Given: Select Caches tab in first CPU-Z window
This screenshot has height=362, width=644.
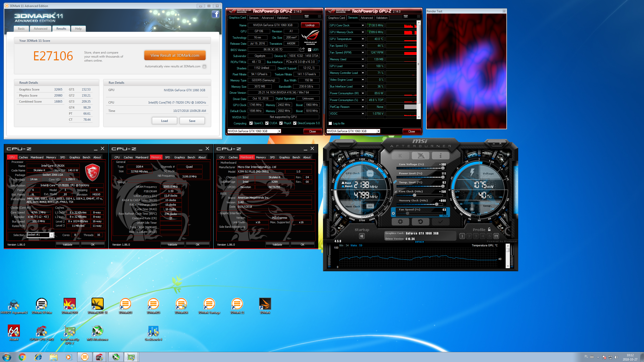Looking at the screenshot, I should click(x=23, y=157).
